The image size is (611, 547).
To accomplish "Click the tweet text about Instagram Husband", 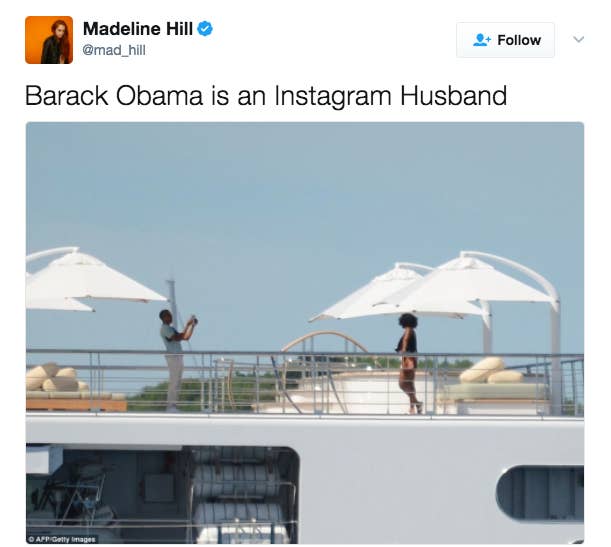I will click(x=266, y=95).
